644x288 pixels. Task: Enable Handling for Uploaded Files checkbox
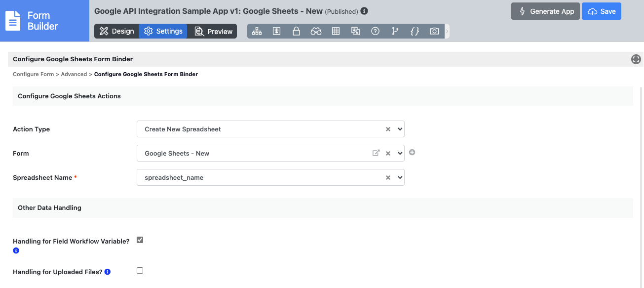[x=140, y=271]
